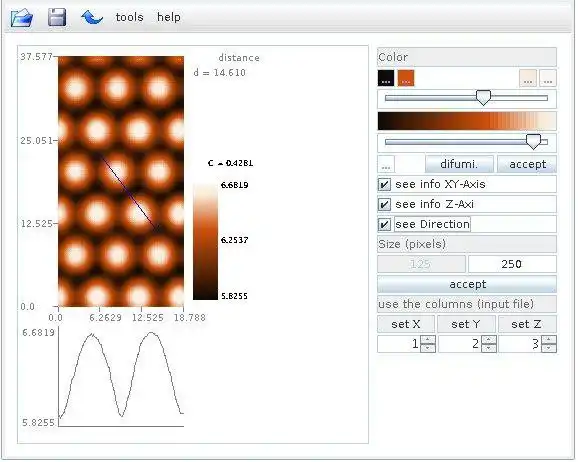Pick the orange color swatch
Image resolution: width=578 pixels, height=462 pixels.
pyautogui.click(x=406, y=78)
